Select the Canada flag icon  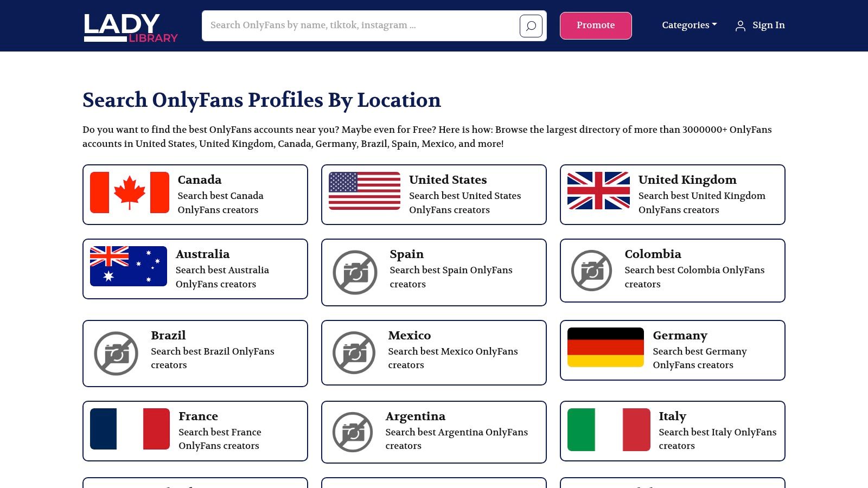pyautogui.click(x=129, y=193)
